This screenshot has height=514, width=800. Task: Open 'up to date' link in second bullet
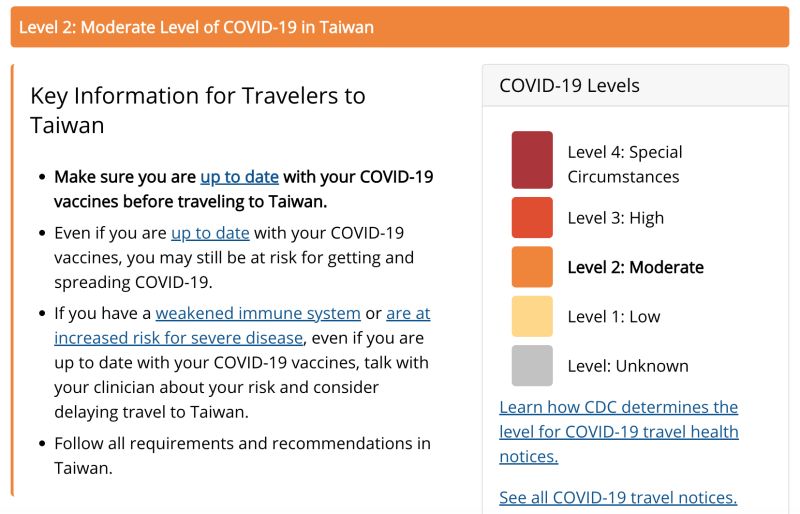pyautogui.click(x=210, y=233)
